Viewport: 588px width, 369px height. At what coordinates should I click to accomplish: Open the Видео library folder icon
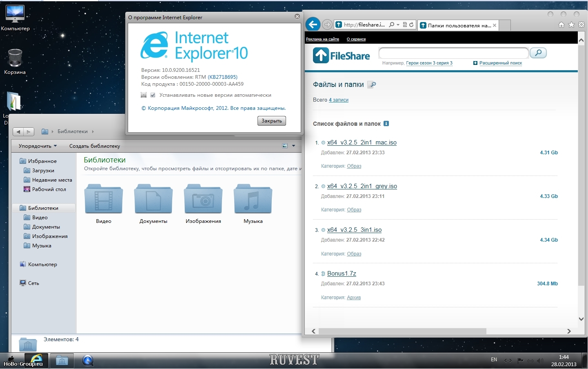point(104,199)
